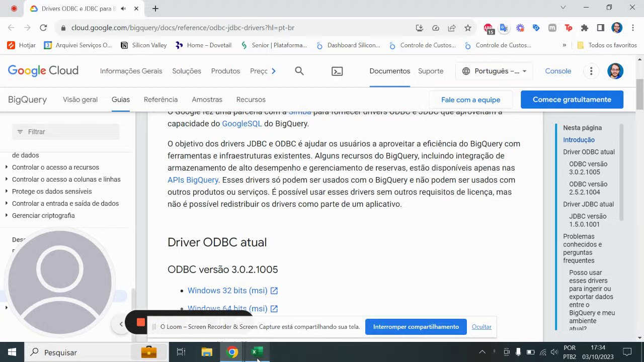The height and width of the screenshot is (362, 644).
Task: Click the browser back arrow
Action: 11,28
